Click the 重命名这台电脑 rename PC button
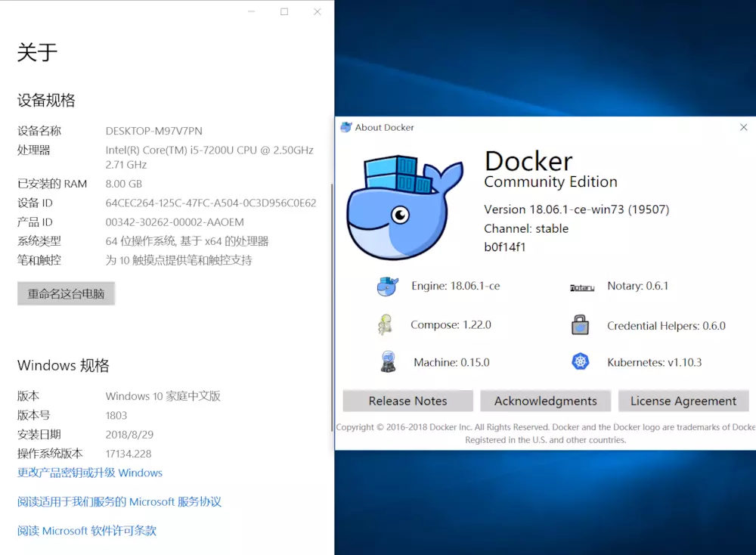756x555 pixels. [x=66, y=293]
